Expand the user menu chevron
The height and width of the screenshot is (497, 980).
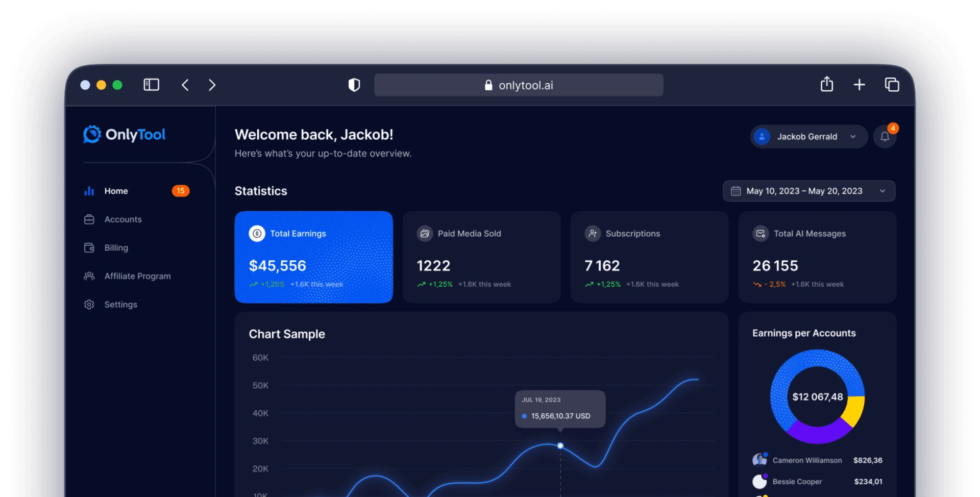[853, 137]
